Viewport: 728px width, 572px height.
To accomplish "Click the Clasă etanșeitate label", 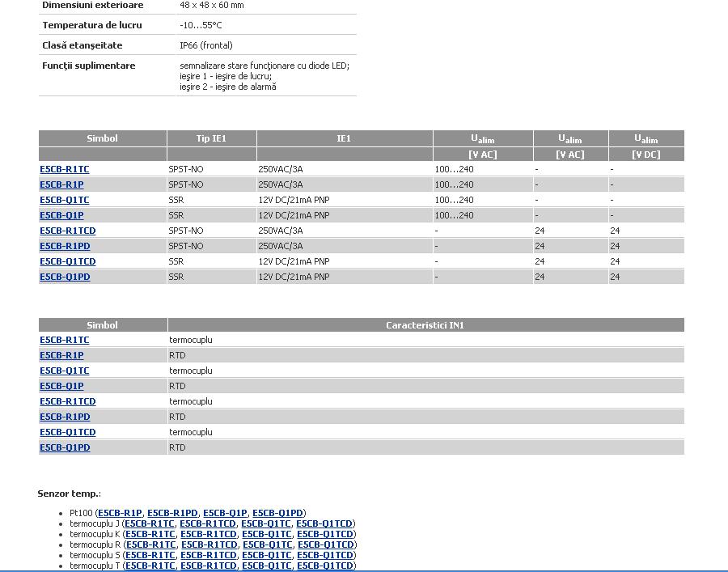I will point(83,45).
